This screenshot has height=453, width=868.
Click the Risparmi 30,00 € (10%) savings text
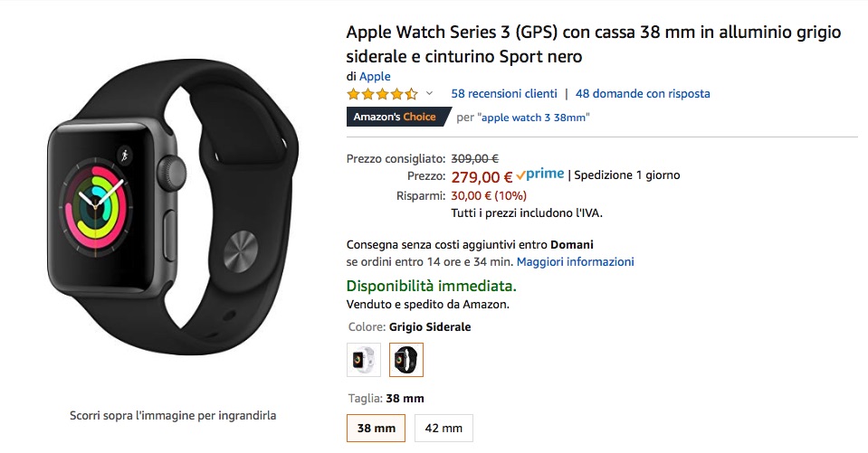489,195
